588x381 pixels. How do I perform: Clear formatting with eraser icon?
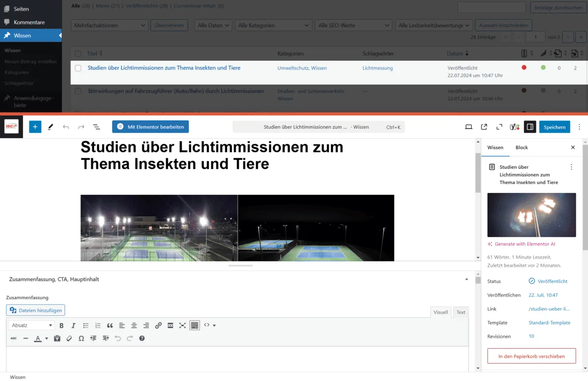(69, 338)
